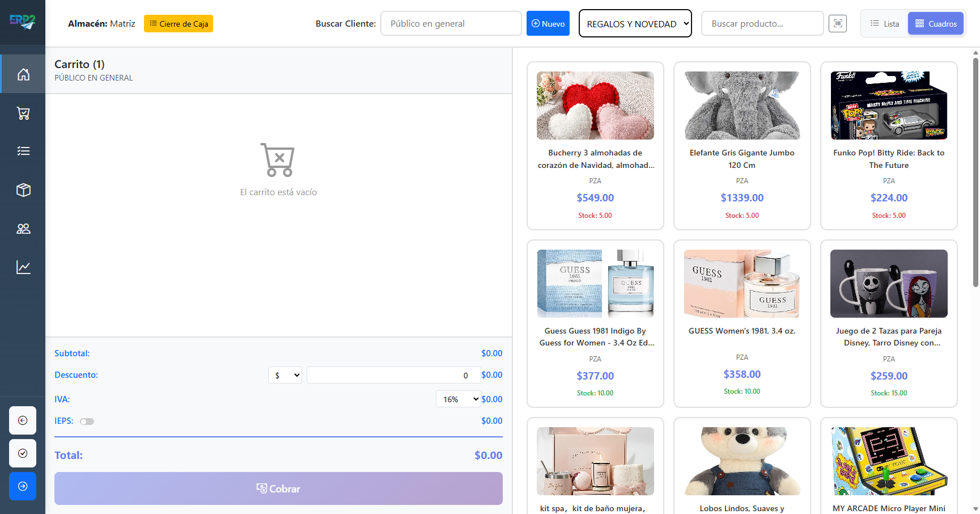Activate the barcode scanner icon
This screenshot has height=514, width=980.
[838, 23]
